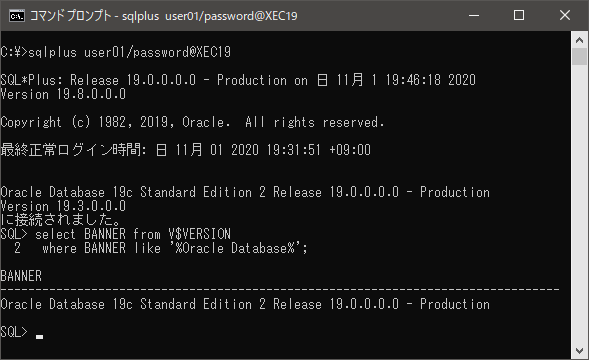Screen dimensions: 589x360
Task: Maximize the command prompt window
Action: 519,15
